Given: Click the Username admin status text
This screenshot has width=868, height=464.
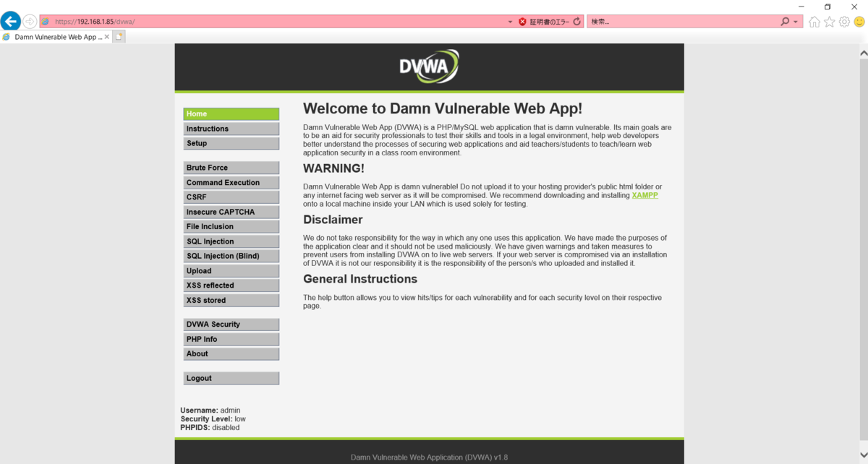Looking at the screenshot, I should [210, 411].
